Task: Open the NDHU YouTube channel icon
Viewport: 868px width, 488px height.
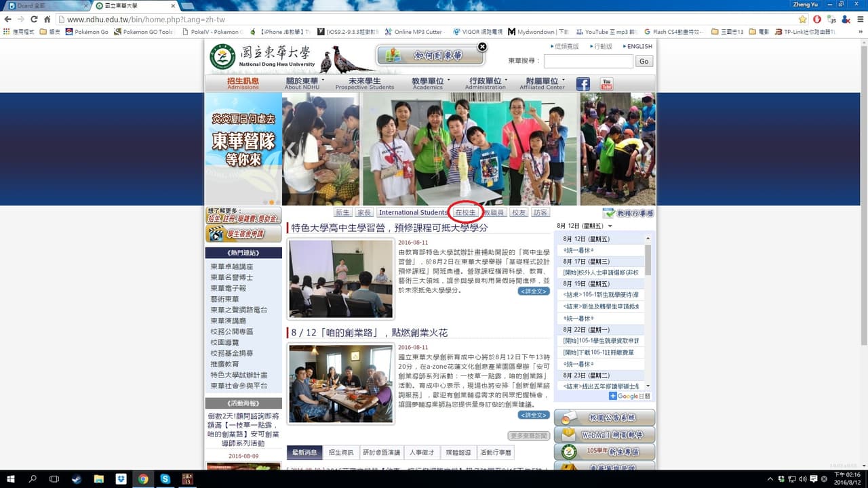Action: (606, 84)
